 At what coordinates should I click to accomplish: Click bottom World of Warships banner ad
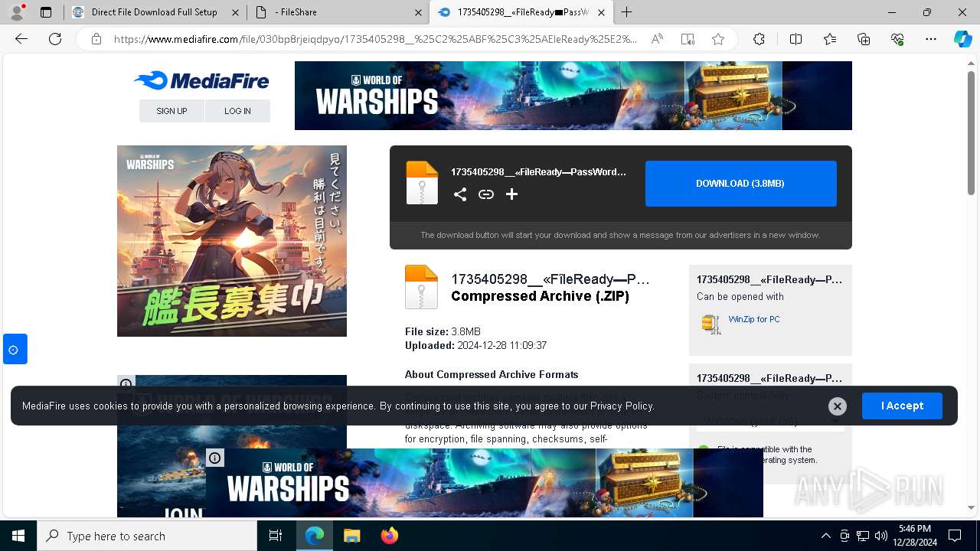click(484, 483)
